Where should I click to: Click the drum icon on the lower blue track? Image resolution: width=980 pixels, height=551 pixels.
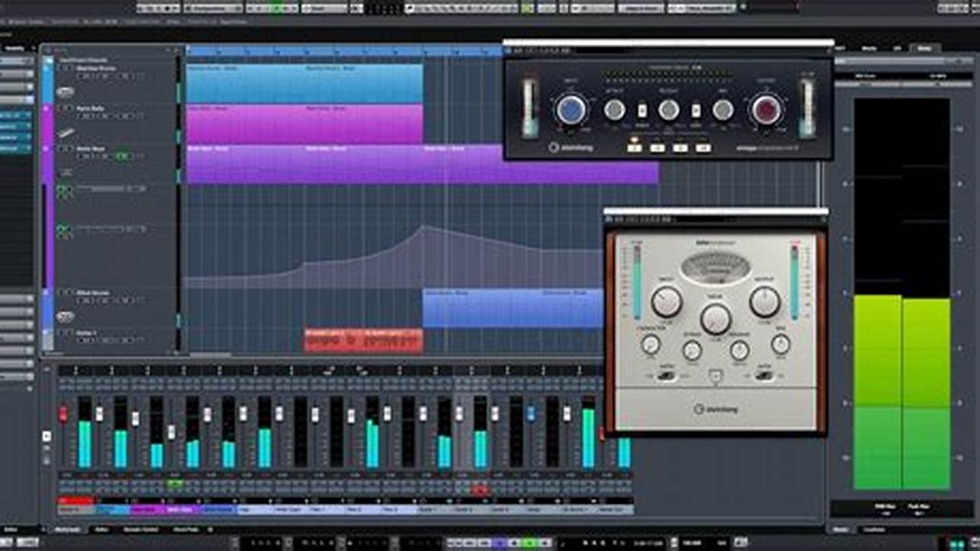click(66, 317)
